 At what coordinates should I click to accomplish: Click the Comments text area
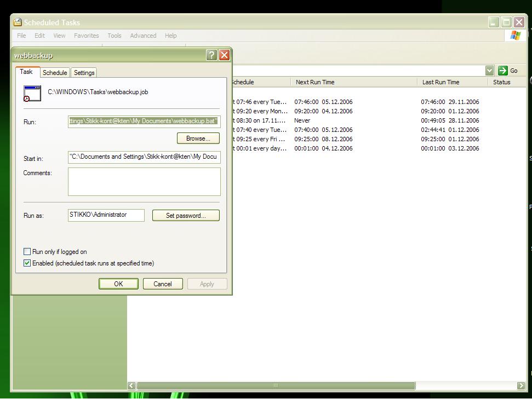click(x=144, y=182)
